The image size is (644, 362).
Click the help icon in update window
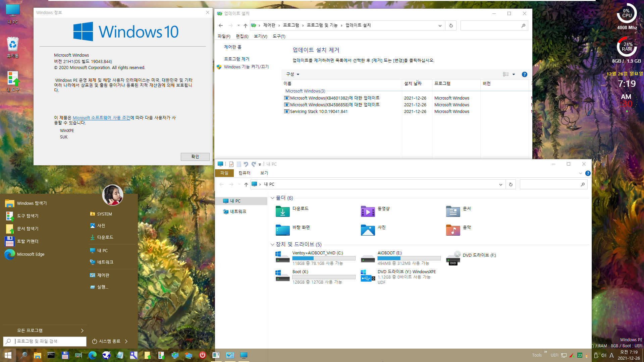[525, 74]
